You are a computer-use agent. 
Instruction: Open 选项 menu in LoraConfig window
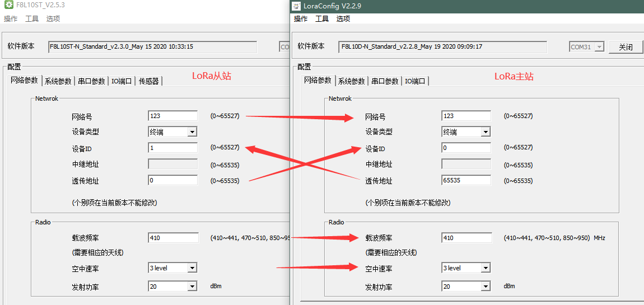click(343, 19)
